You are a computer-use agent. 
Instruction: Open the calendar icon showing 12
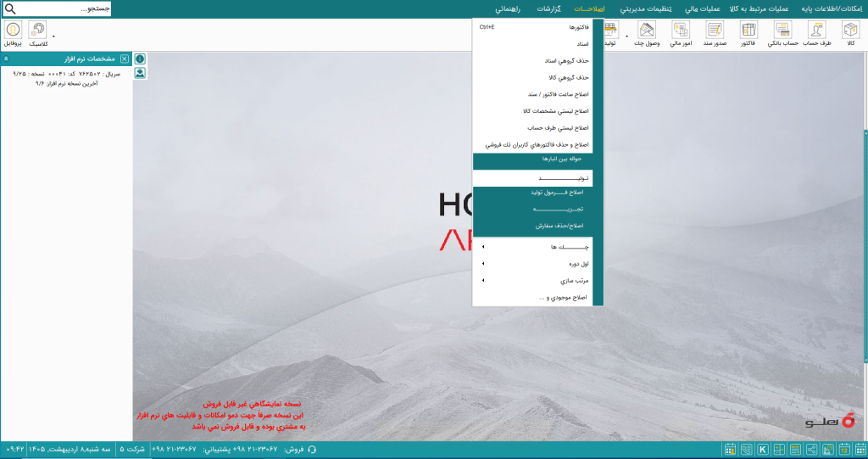point(844,450)
